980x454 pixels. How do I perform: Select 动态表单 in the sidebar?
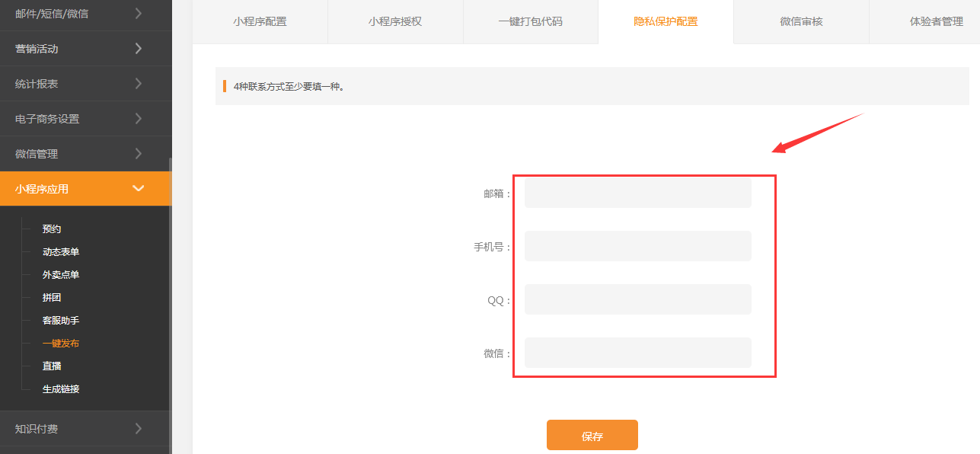pos(61,252)
